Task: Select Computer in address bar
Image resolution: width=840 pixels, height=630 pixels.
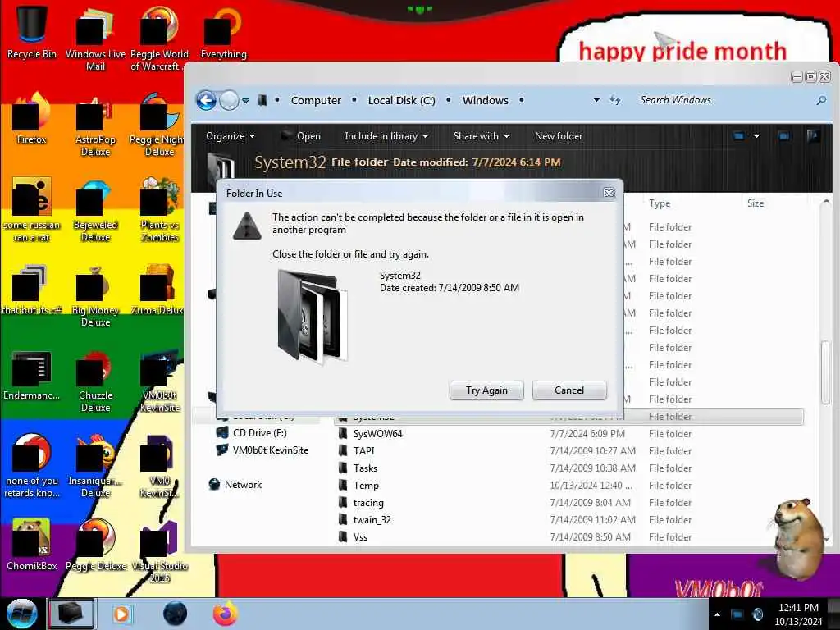Action: tap(316, 100)
